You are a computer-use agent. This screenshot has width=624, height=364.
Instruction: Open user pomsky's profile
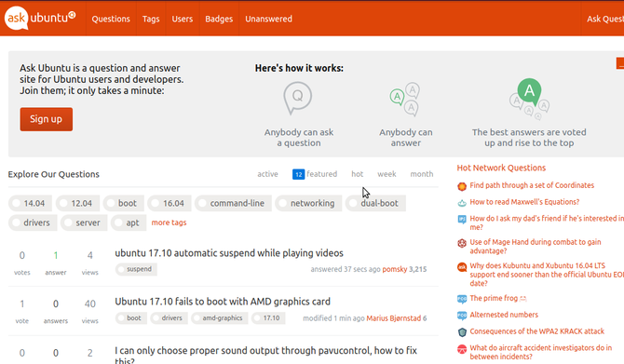(394, 269)
